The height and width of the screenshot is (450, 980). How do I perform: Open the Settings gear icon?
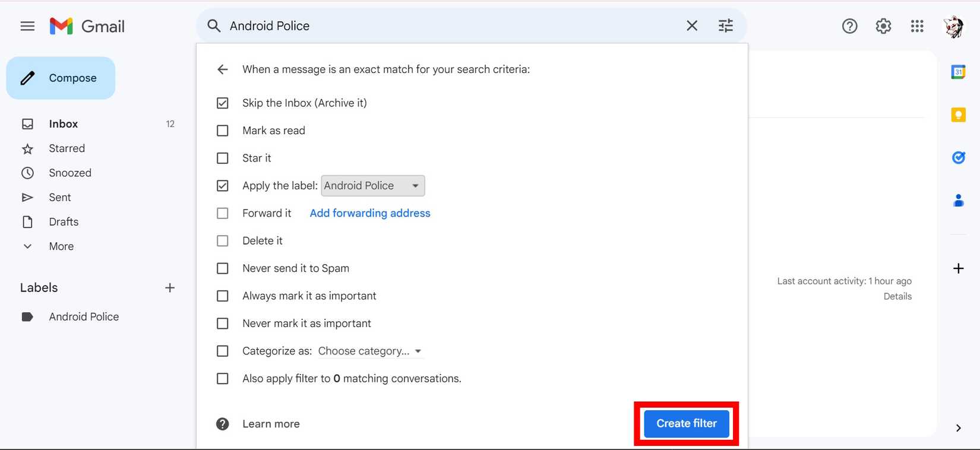point(883,26)
